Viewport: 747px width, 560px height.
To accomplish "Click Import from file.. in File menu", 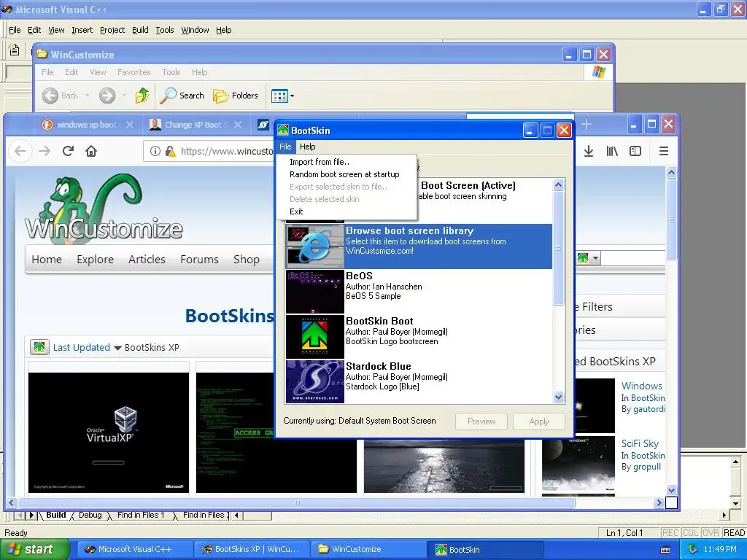I will [320, 162].
